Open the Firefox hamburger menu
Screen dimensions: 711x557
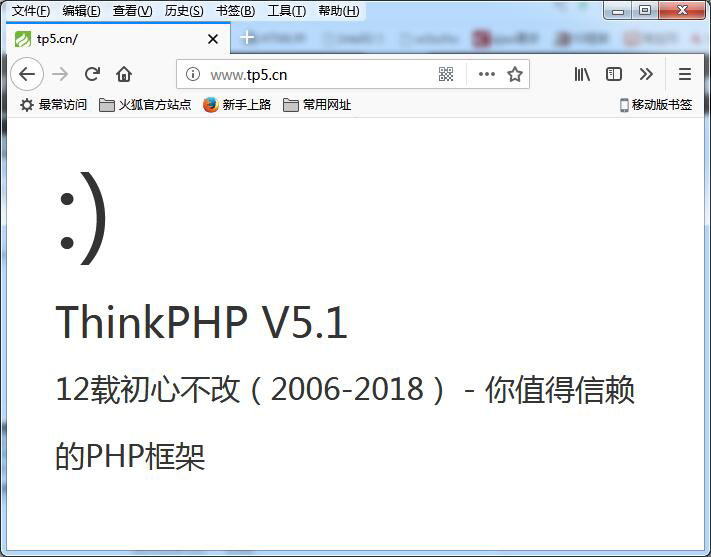click(x=685, y=74)
